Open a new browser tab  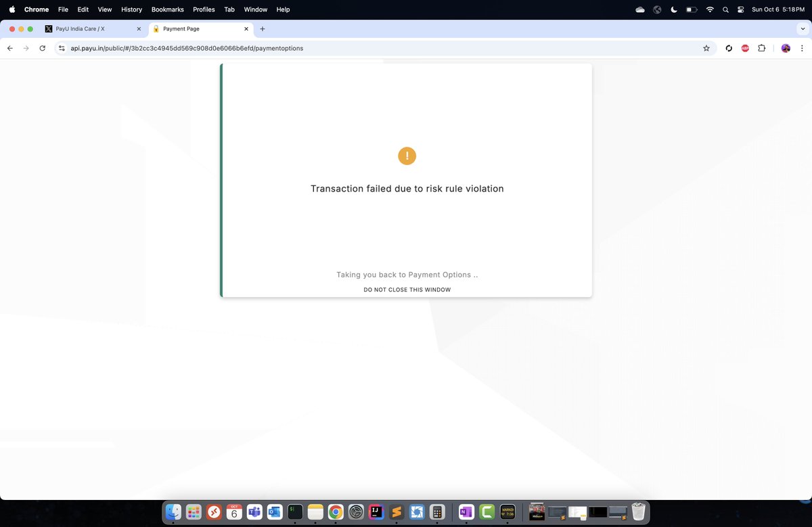(263, 29)
